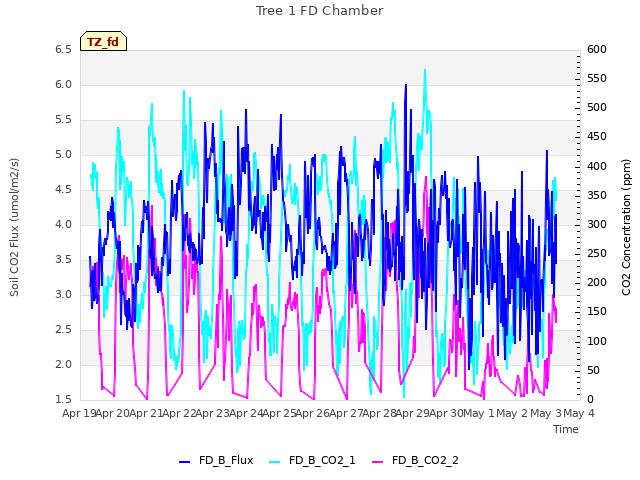Click the 'Soil CO2 Flux (umol/m2/s)' axis title
The width and height of the screenshot is (640, 480).
coord(14,227)
